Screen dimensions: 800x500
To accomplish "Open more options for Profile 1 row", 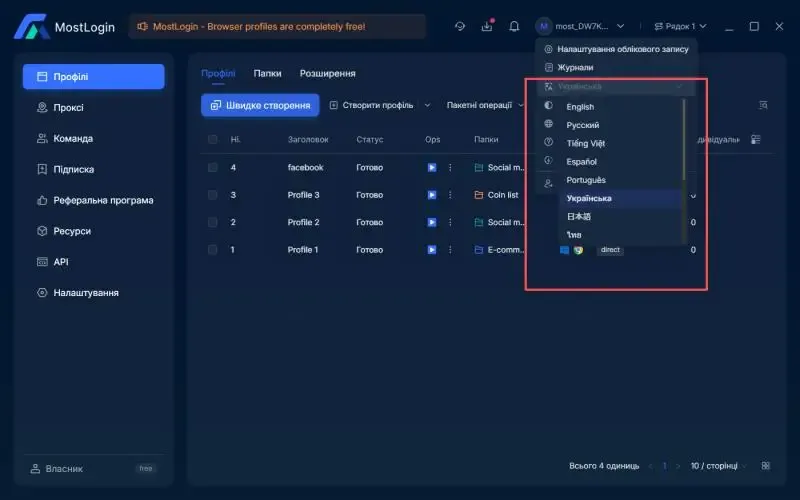I will point(450,250).
